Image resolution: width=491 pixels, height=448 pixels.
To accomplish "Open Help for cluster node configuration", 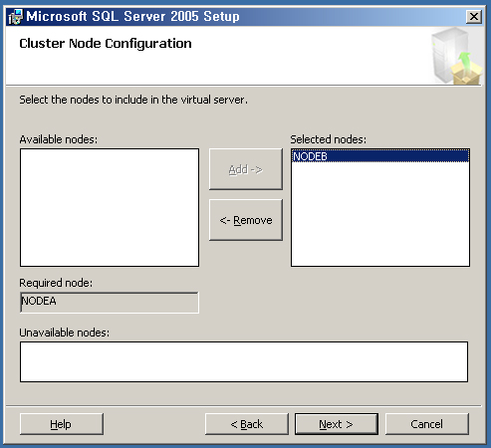I will pos(62,424).
